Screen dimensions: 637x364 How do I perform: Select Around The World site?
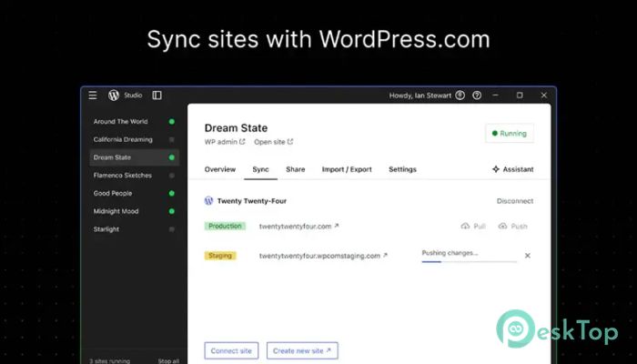point(134,121)
